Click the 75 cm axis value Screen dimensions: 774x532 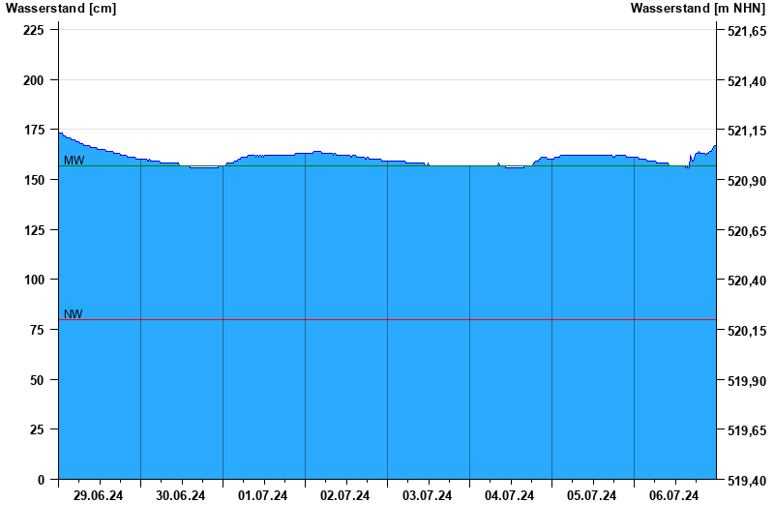(x=37, y=331)
